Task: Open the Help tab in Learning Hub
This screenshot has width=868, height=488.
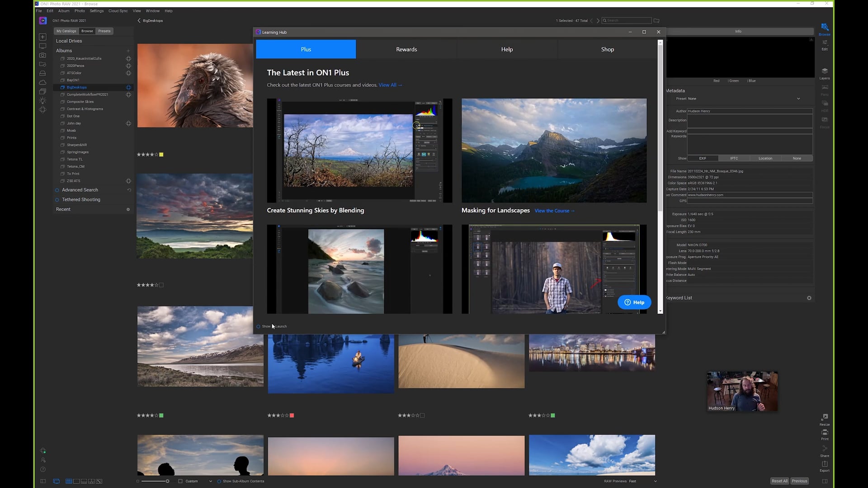Action: pyautogui.click(x=507, y=49)
